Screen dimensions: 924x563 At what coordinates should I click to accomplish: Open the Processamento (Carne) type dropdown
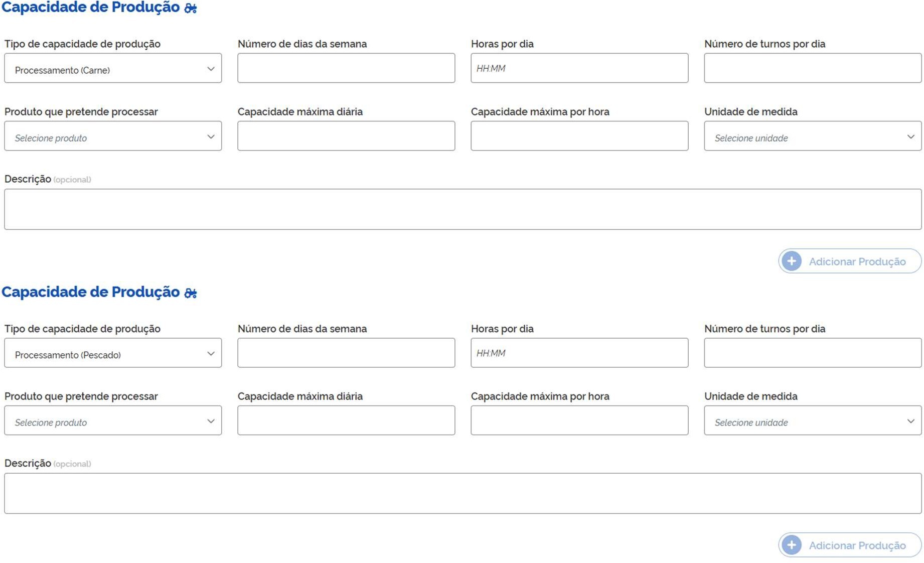click(x=113, y=69)
